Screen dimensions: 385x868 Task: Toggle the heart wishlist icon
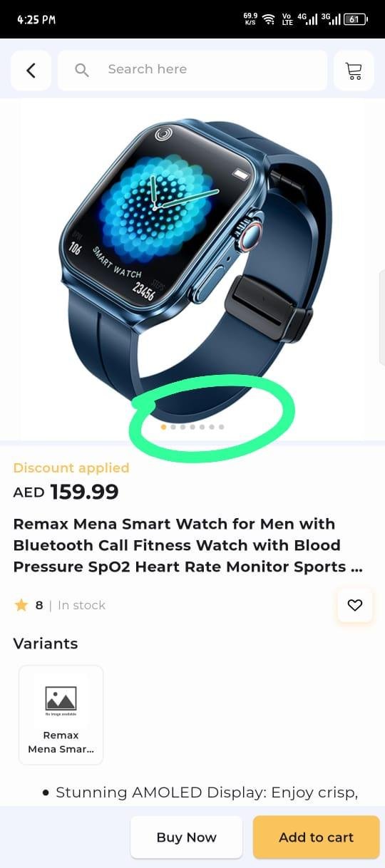point(355,605)
